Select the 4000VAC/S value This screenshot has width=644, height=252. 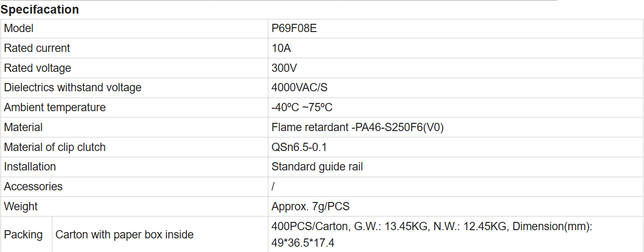tap(299, 88)
